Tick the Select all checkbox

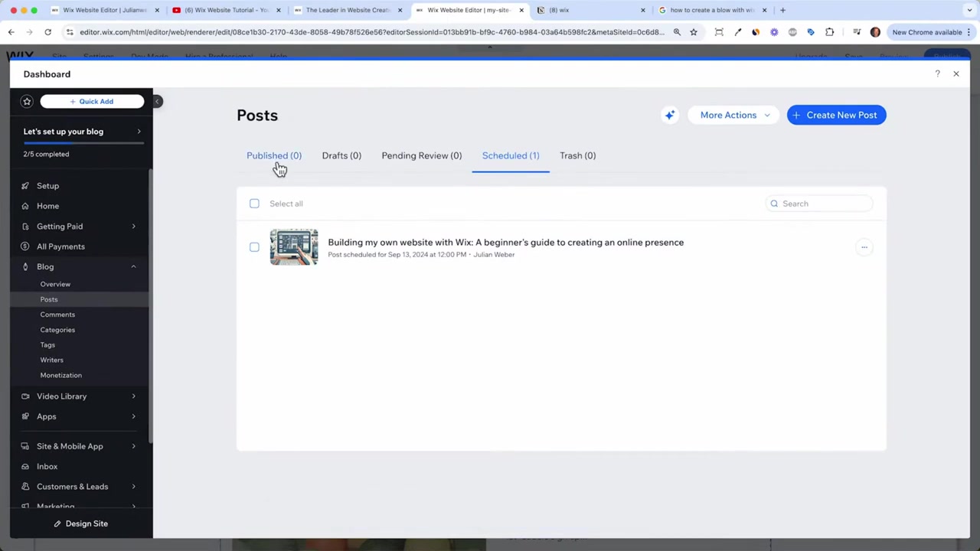[254, 204]
